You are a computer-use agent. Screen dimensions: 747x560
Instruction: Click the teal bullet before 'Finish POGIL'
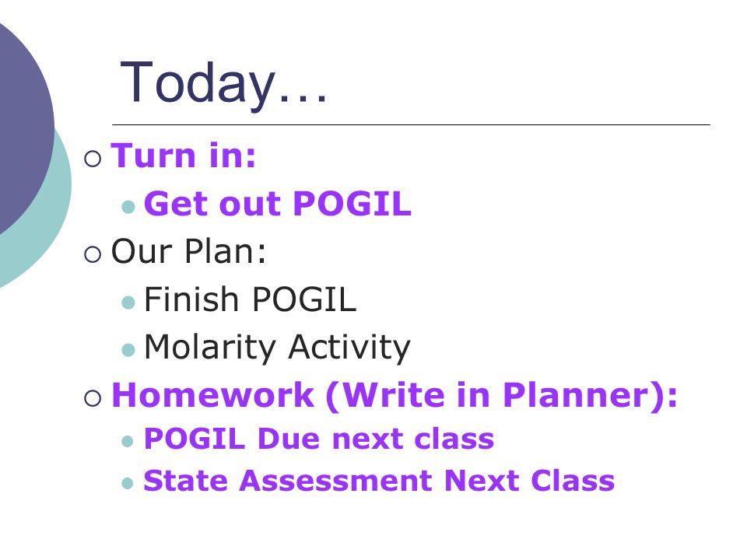click(128, 303)
